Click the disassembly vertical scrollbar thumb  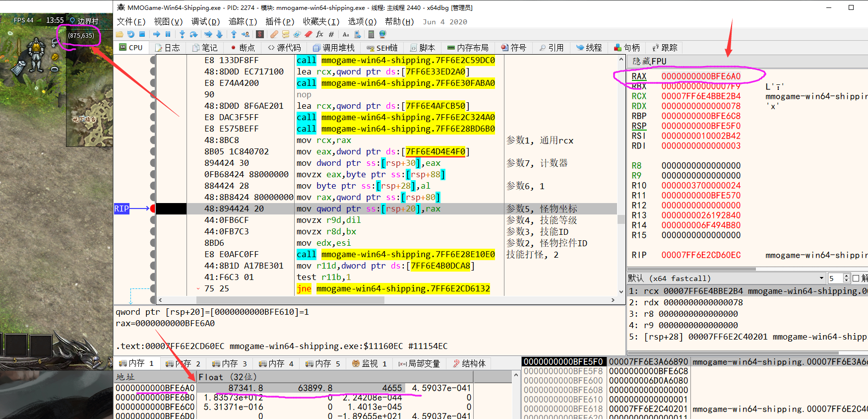tap(621, 219)
